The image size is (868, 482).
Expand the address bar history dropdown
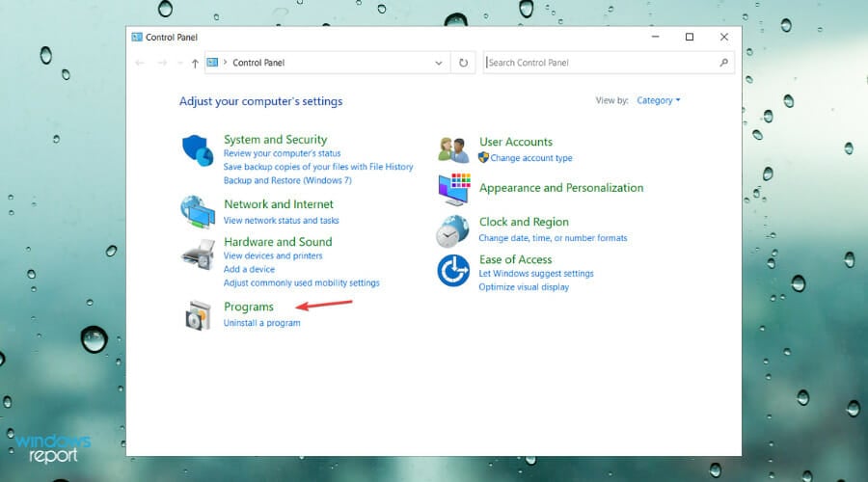[x=439, y=63]
